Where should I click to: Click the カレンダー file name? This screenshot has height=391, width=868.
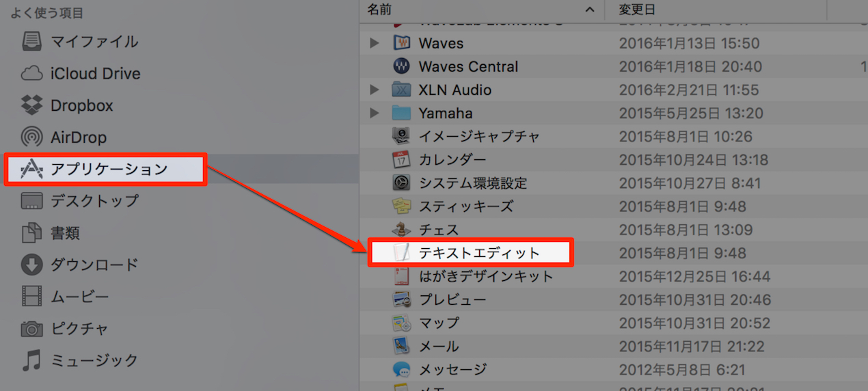pos(452,159)
